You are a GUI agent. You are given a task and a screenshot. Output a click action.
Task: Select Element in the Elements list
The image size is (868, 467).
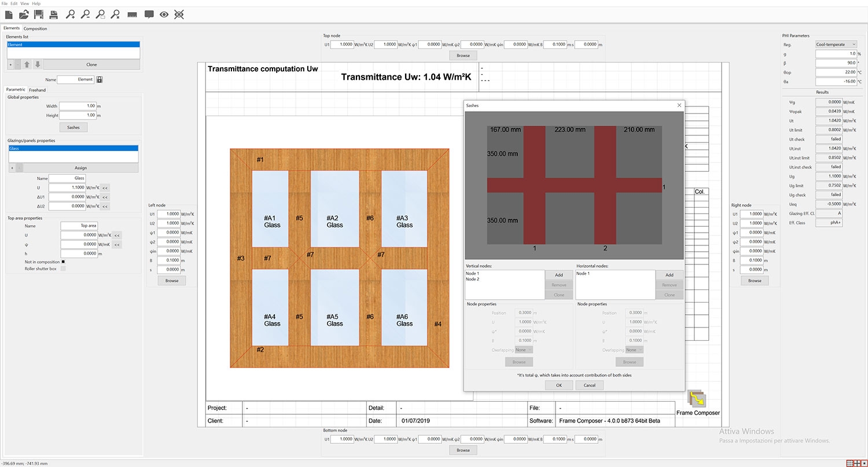click(73, 45)
